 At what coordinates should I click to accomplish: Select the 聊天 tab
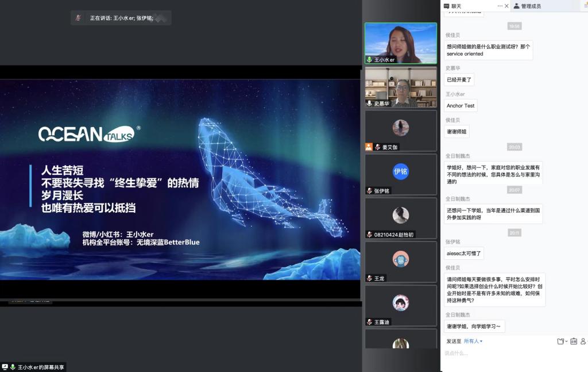point(457,6)
